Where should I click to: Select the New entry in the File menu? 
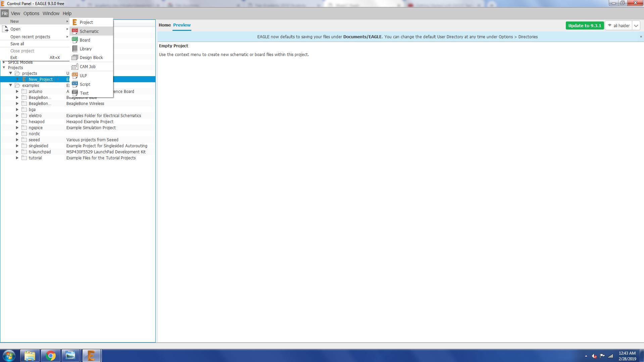click(35, 21)
